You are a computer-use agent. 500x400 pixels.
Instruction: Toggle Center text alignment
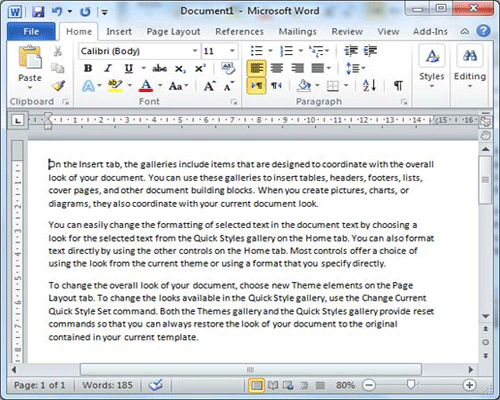(277, 68)
